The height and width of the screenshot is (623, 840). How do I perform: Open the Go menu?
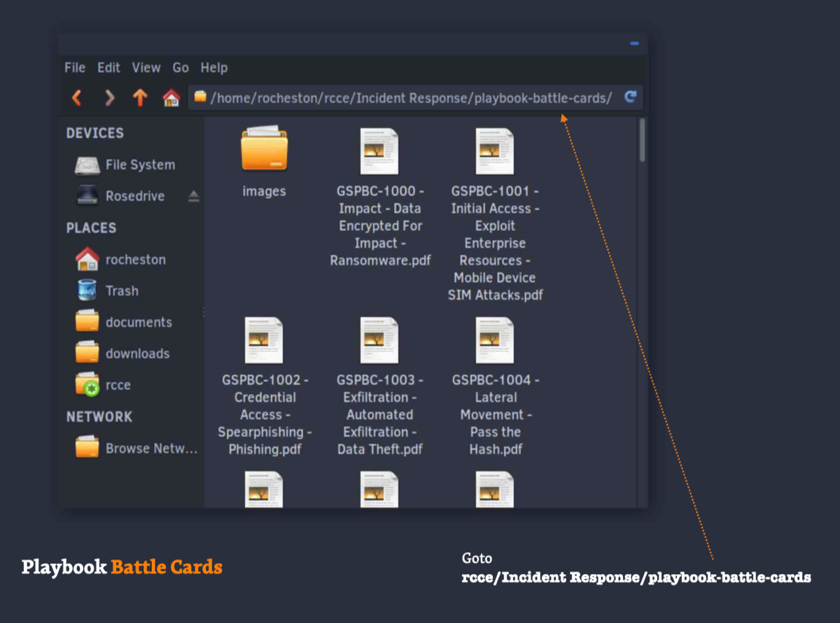tap(181, 68)
